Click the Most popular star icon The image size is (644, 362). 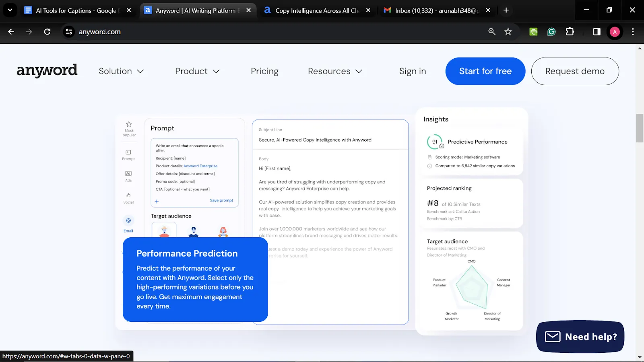tap(129, 124)
